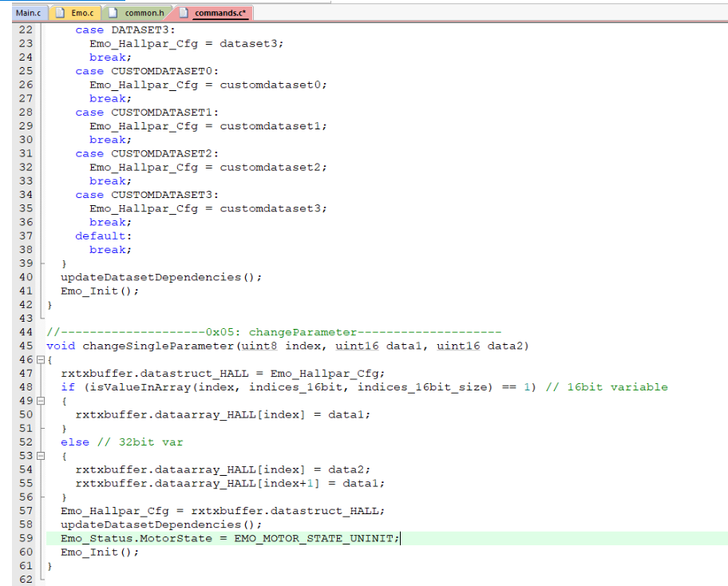Click the file icon on the common.h tab

(113, 13)
